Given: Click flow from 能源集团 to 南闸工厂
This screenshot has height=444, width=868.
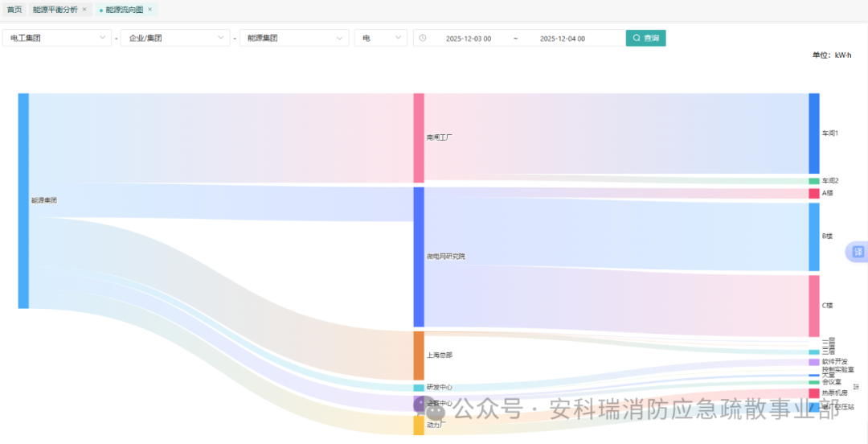Looking at the screenshot, I should [222, 138].
